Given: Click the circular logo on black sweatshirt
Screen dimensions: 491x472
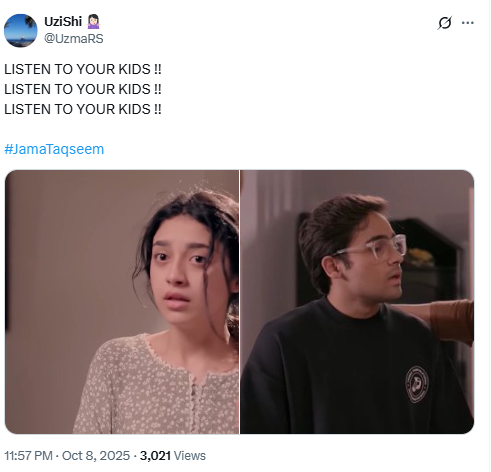Looking at the screenshot, I should click(417, 384).
